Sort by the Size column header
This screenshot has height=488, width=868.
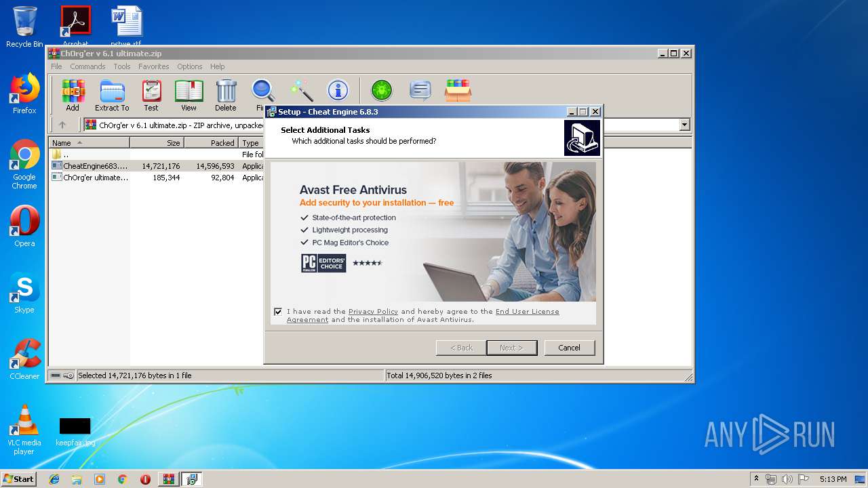(x=157, y=143)
